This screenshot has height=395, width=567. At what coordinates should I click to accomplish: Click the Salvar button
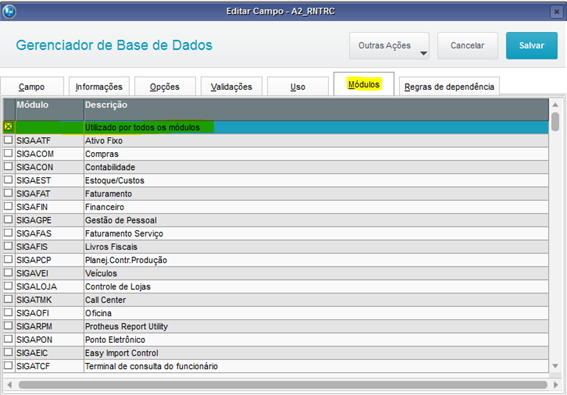pos(532,46)
